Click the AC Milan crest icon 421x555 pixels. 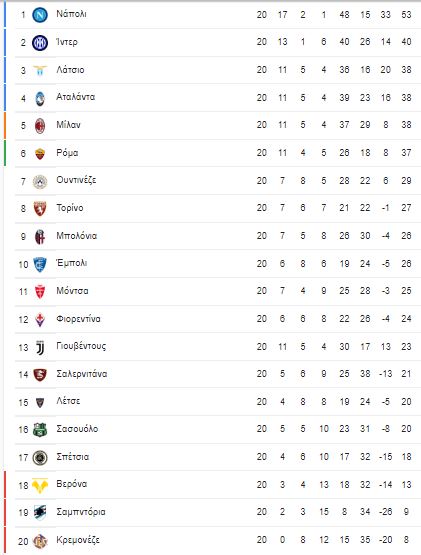(40, 126)
